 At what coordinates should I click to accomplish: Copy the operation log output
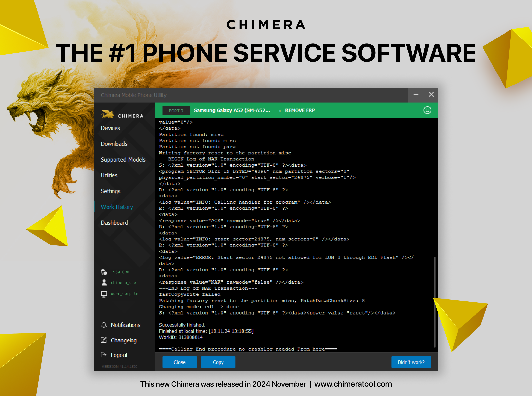(x=218, y=362)
